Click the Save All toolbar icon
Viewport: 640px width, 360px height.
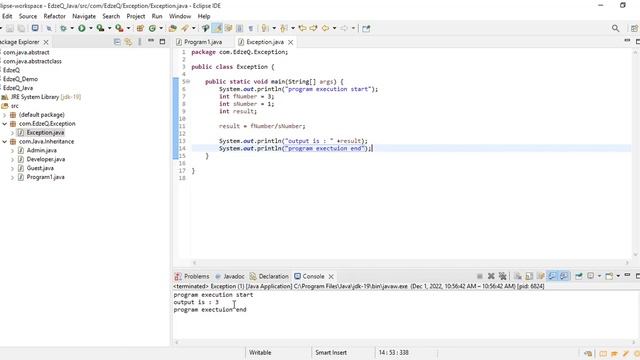pos(21,28)
